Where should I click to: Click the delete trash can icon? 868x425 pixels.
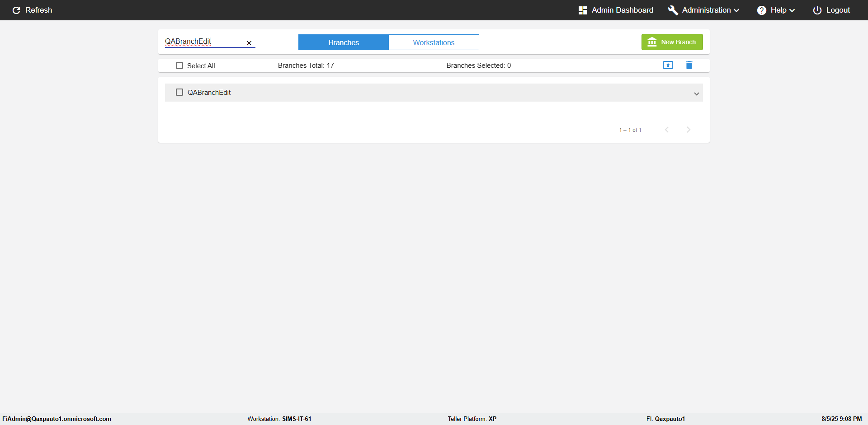click(689, 65)
